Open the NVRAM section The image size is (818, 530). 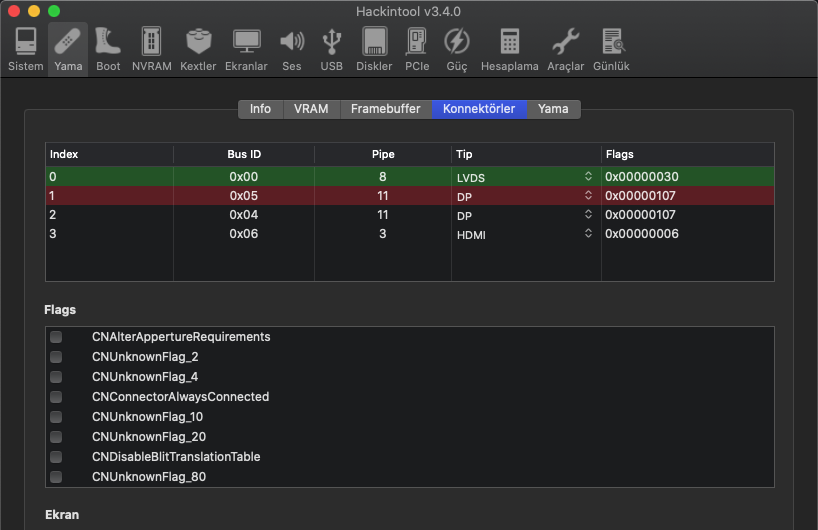coord(152,49)
